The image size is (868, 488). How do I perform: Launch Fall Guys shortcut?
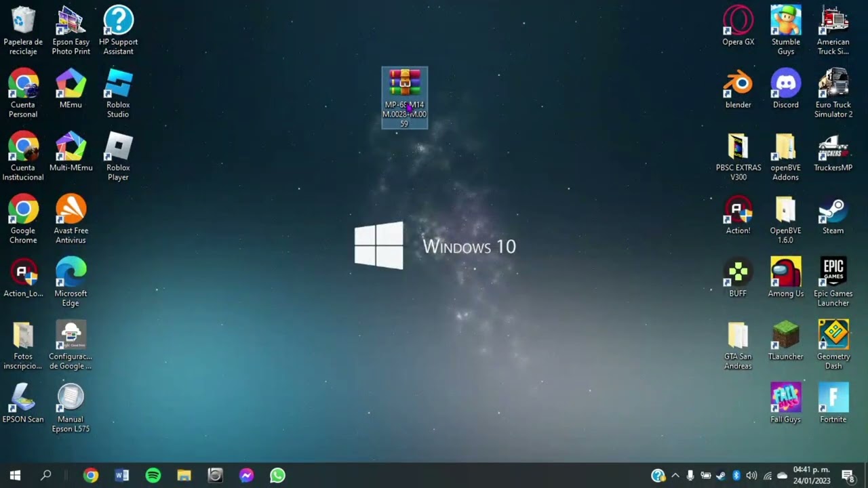(785, 404)
